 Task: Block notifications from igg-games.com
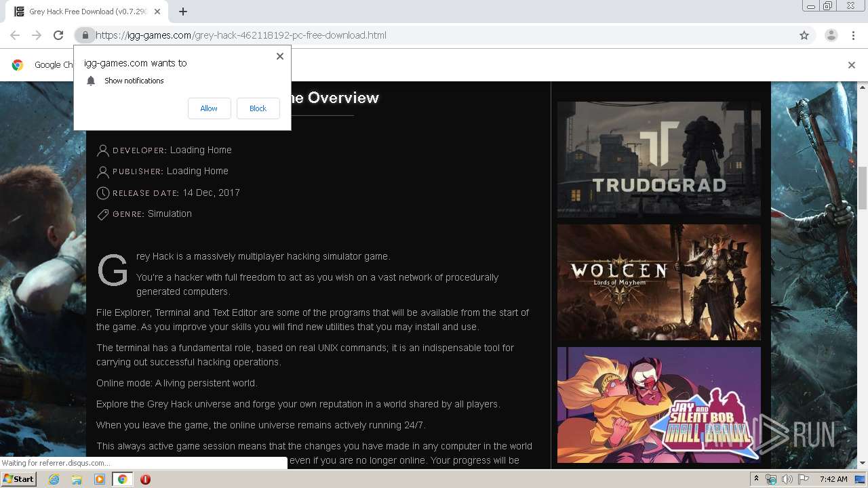(x=258, y=108)
